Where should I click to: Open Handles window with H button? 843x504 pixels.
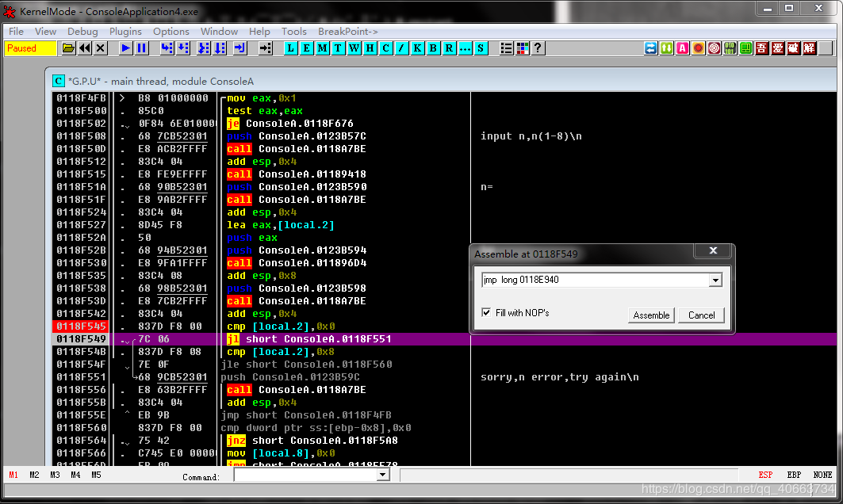(370, 48)
